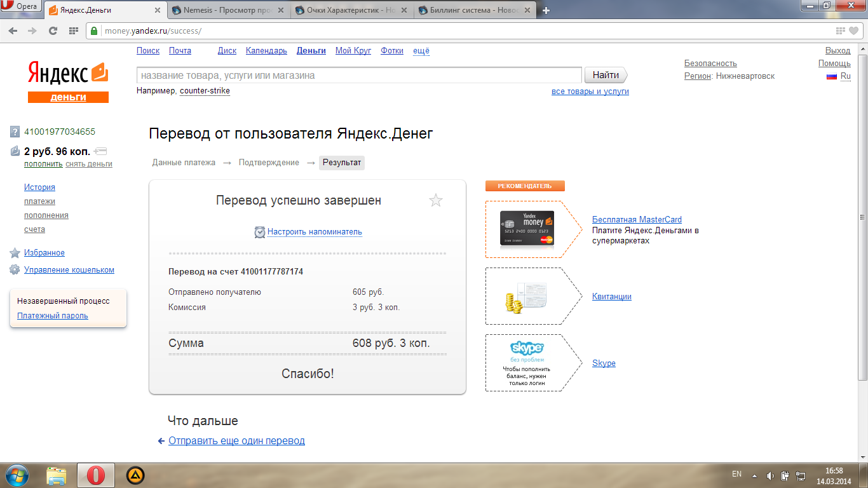Screen dimensions: 868x488
Task: Click the gear icon for wallet management
Action: [15, 270]
